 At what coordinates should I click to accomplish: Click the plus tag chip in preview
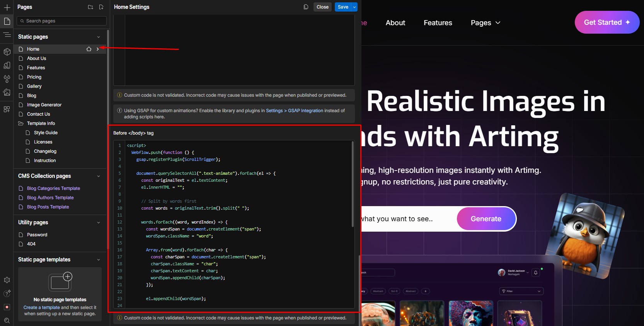coord(425,291)
